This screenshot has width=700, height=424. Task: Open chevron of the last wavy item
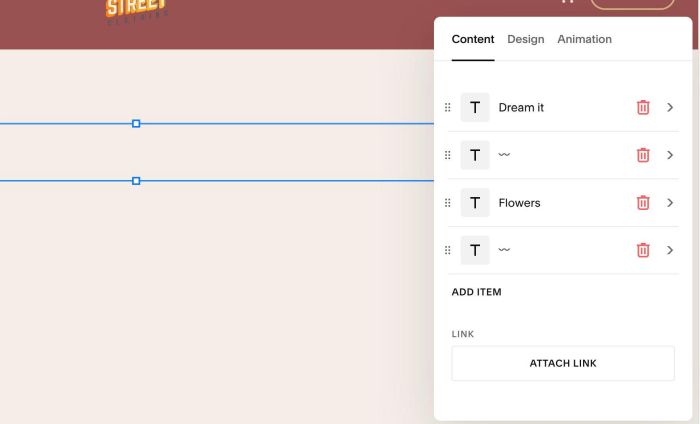pyautogui.click(x=670, y=250)
